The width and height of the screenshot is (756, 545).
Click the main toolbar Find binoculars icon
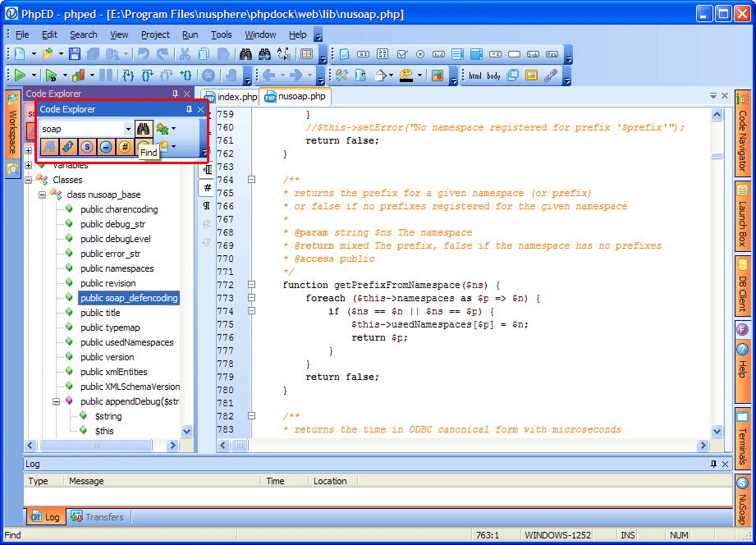pos(245,54)
